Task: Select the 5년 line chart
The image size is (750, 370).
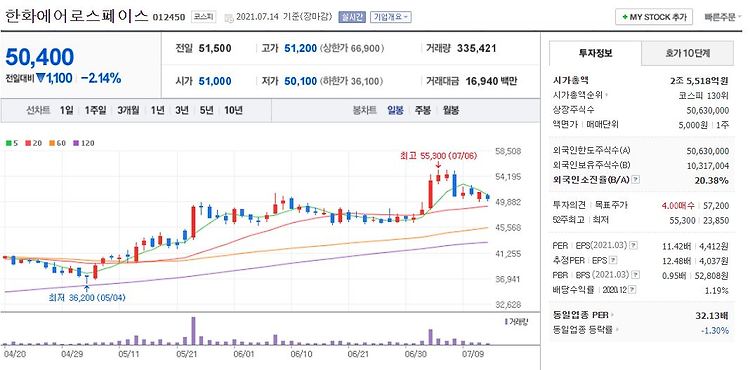Action: [207, 110]
